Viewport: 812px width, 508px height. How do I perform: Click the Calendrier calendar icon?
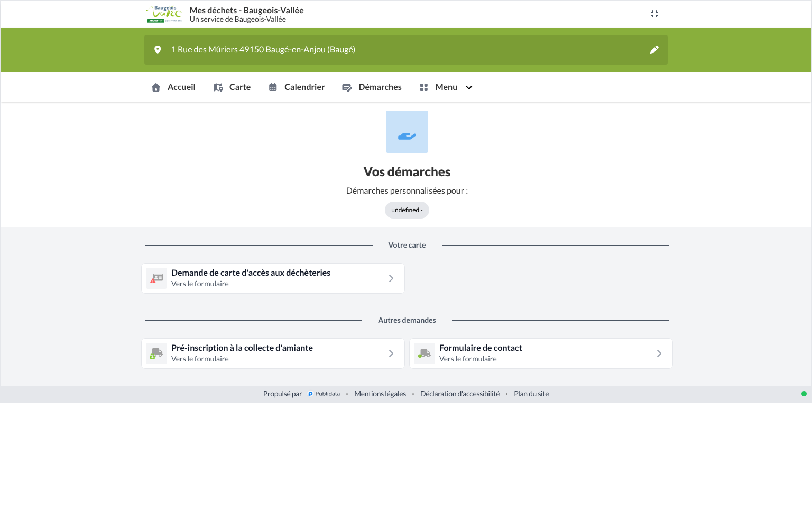(x=273, y=87)
